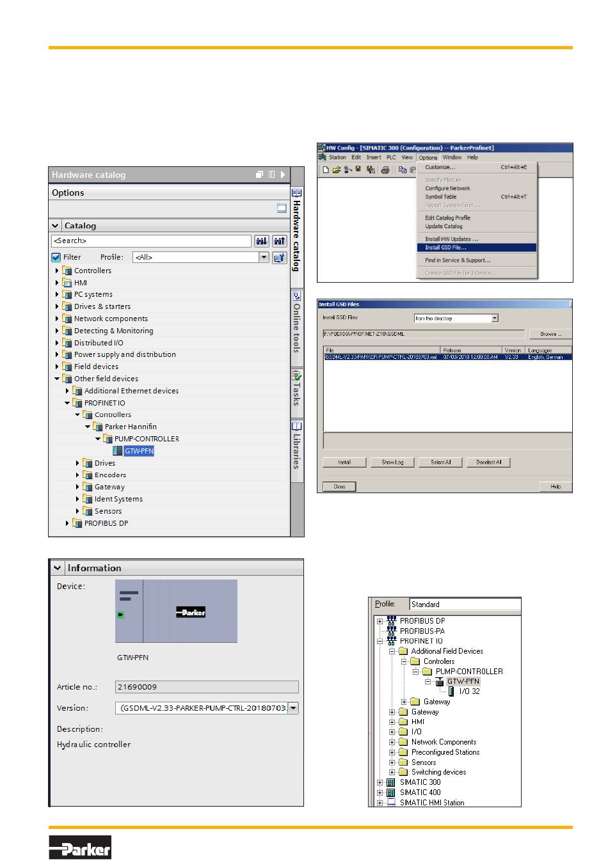Screen dimensions: 608x868
Task: Select the Power supply and distribution folder
Action: click(x=125, y=355)
